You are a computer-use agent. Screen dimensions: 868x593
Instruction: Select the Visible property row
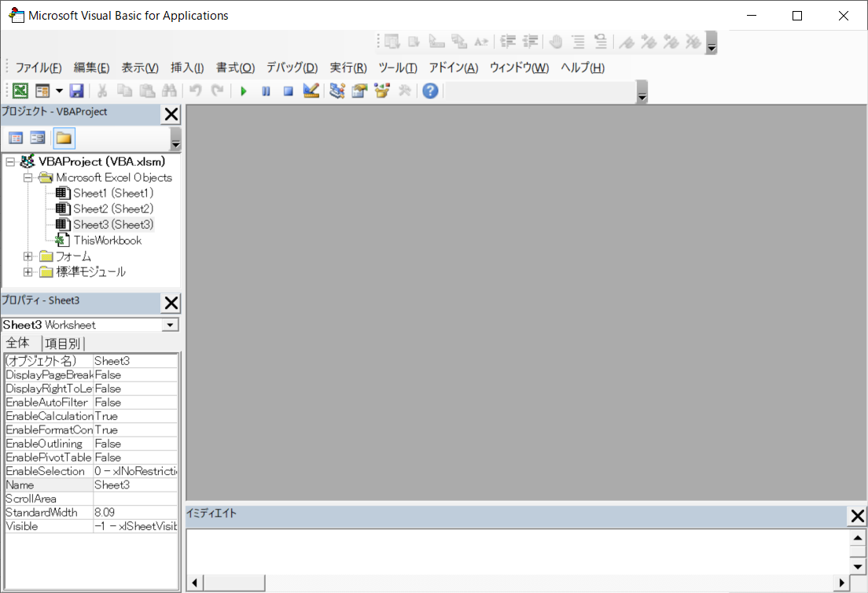tap(91, 527)
